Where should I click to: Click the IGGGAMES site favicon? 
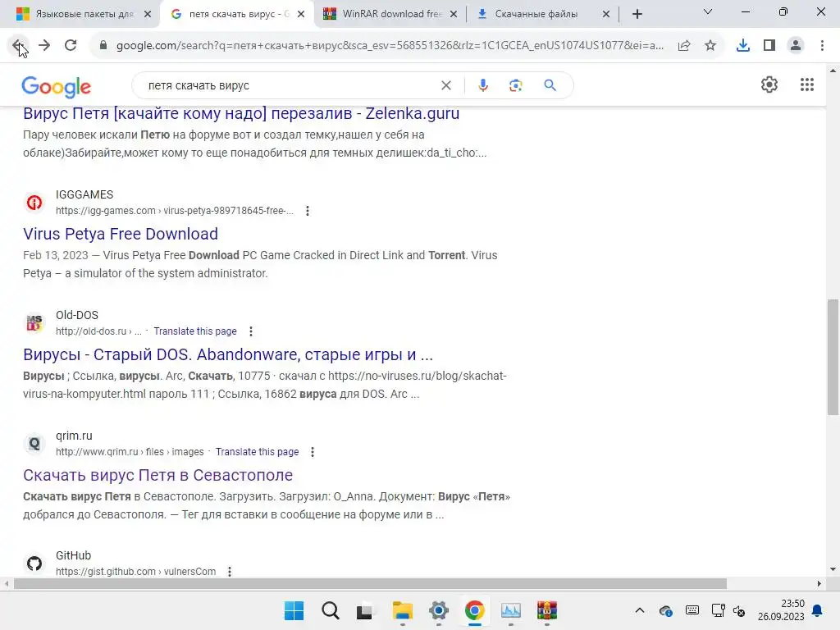pos(34,203)
